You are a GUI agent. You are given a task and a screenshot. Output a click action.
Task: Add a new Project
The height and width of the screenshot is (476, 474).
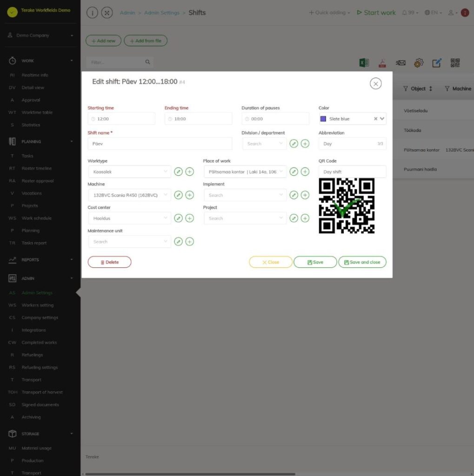305,218
